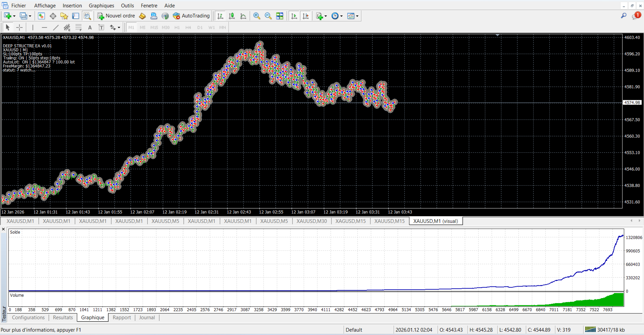This screenshot has height=335, width=644.
Task: Select the vertical line drawing tool
Action: point(33,28)
